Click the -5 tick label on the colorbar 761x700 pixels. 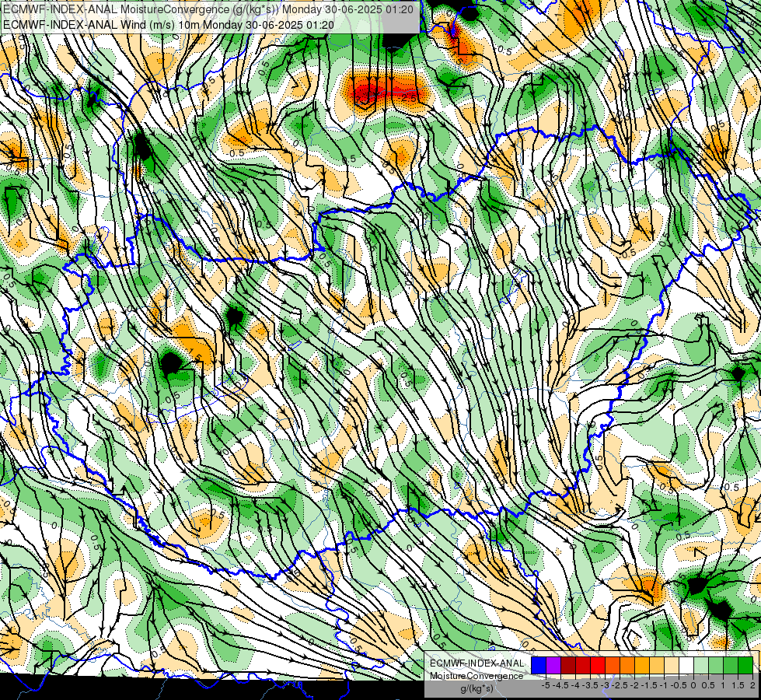546,685
